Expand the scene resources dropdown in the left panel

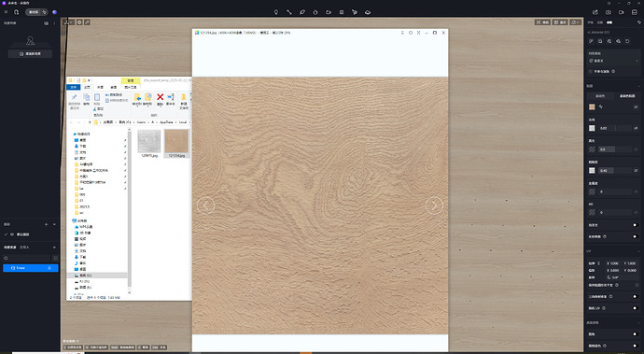[x=54, y=248]
